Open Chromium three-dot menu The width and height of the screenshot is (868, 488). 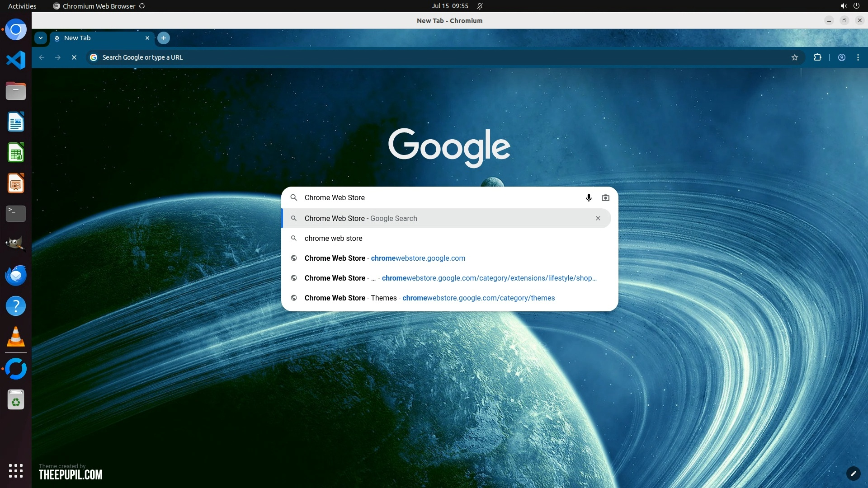(x=858, y=57)
